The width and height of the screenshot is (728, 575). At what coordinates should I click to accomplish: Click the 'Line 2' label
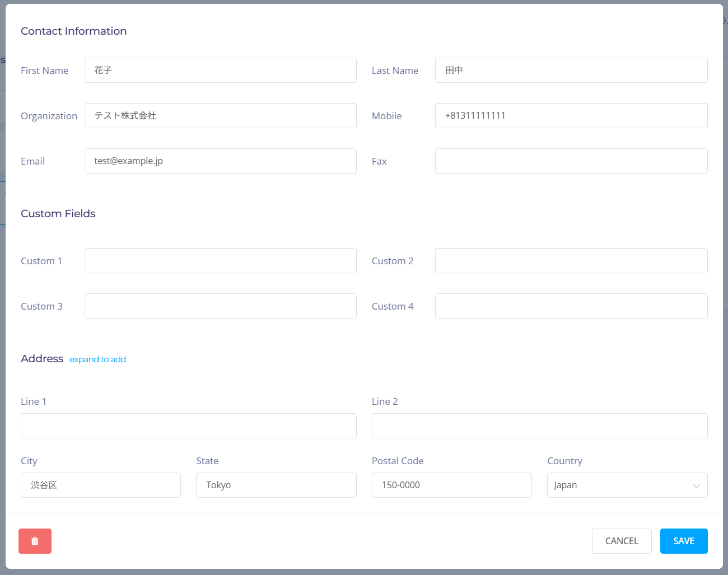[x=385, y=401]
